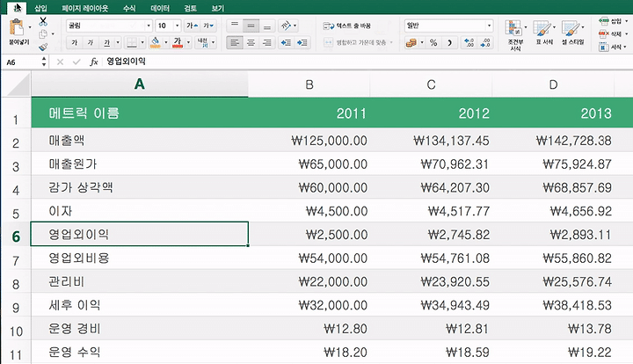This screenshot has width=633, height=364.
Task: Expand font color dropdown arrow
Action: pos(188,42)
